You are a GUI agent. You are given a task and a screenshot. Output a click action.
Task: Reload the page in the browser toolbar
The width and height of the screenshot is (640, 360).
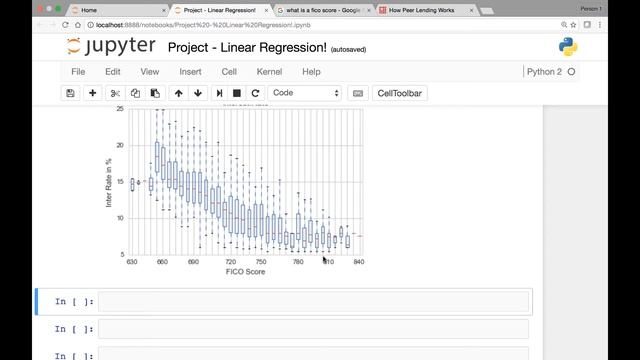(65, 25)
